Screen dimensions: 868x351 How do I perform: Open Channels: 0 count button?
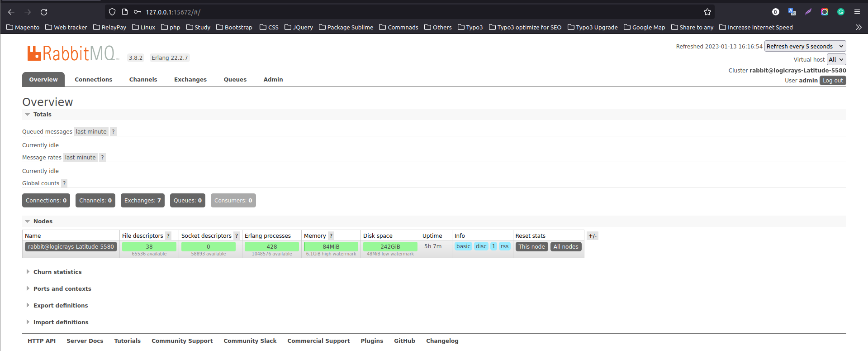(95, 201)
